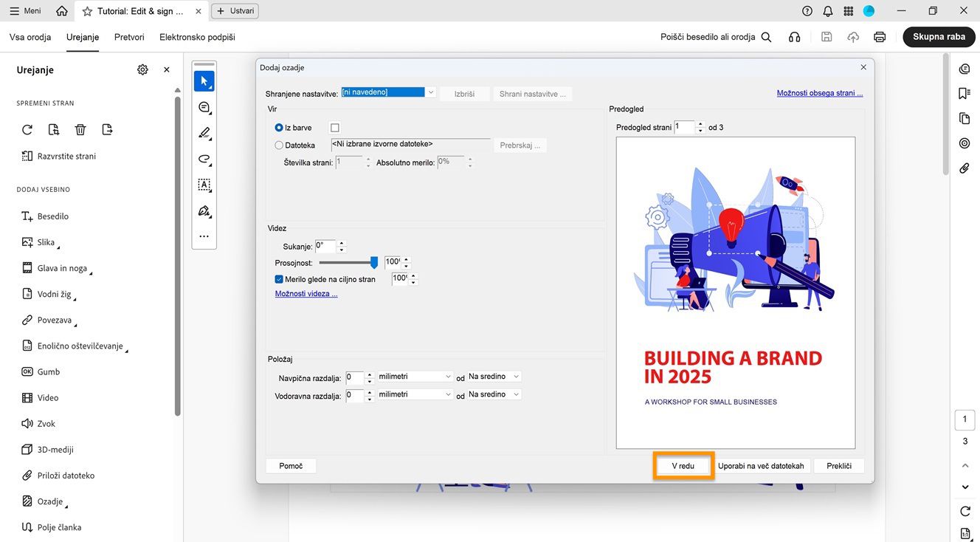Open the Vsa orodja tab

point(30,37)
